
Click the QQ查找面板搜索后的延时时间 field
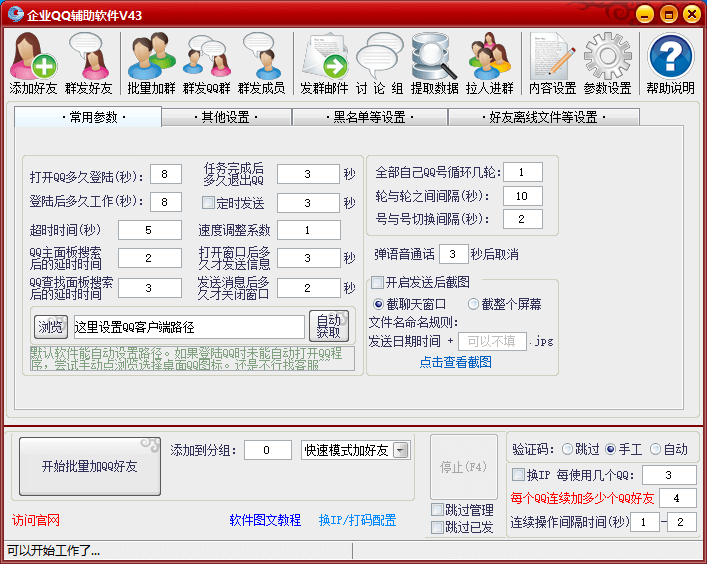point(150,288)
